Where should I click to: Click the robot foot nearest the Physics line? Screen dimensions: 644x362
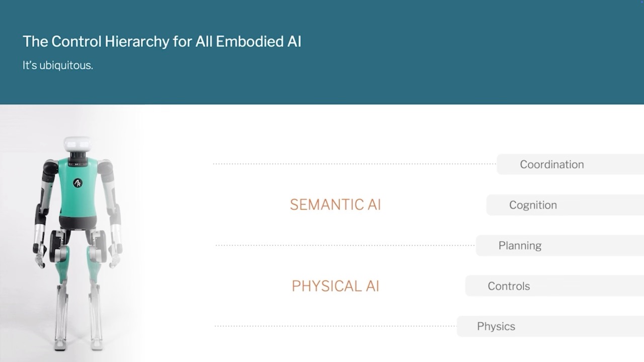[96, 344]
